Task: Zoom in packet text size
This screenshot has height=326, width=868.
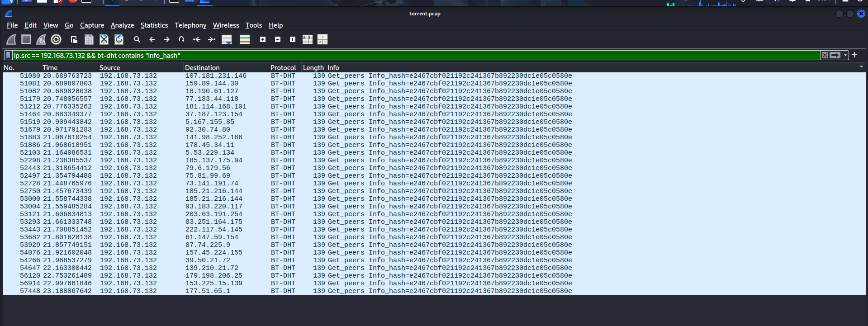Action: 263,40
